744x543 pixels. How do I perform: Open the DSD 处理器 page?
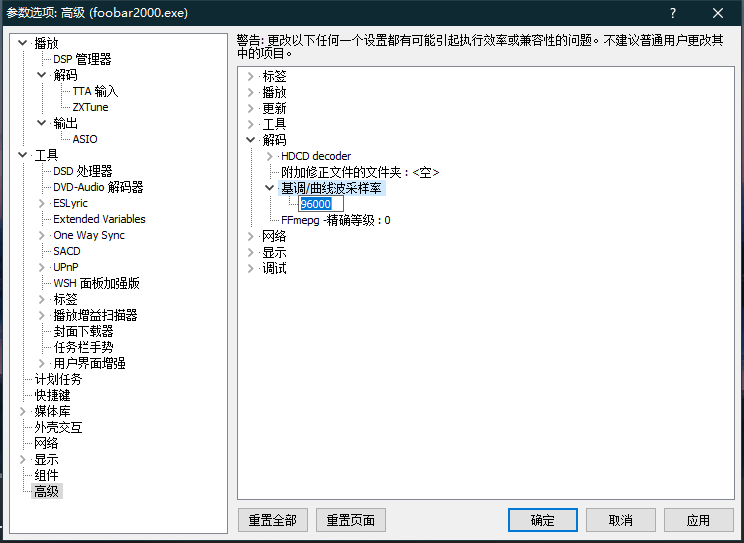tap(83, 171)
